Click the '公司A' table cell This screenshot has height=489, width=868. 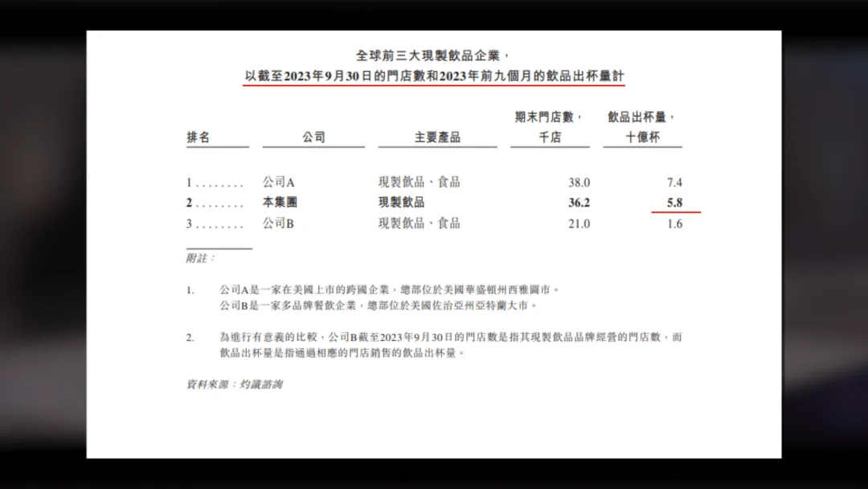click(278, 183)
